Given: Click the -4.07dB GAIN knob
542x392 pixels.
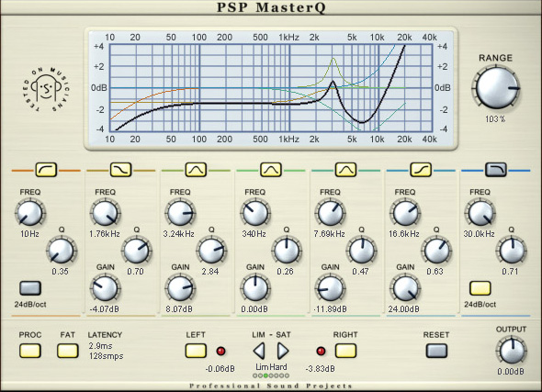Looking at the screenshot, I should point(105,288).
